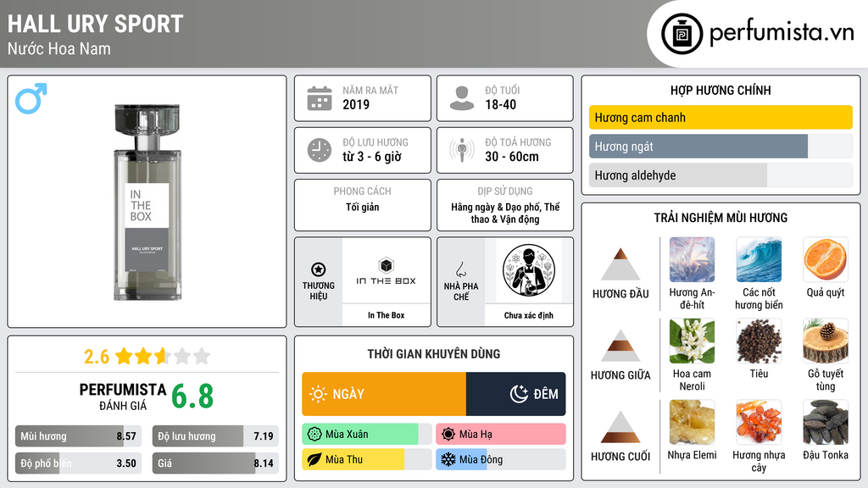This screenshot has height=488, width=868.
Task: Click the Mùa Đông season bar
Action: pyautogui.click(x=501, y=459)
